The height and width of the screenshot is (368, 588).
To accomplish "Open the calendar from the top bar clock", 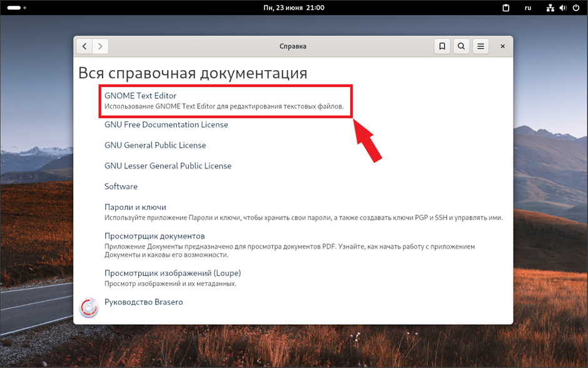I will tap(293, 8).
